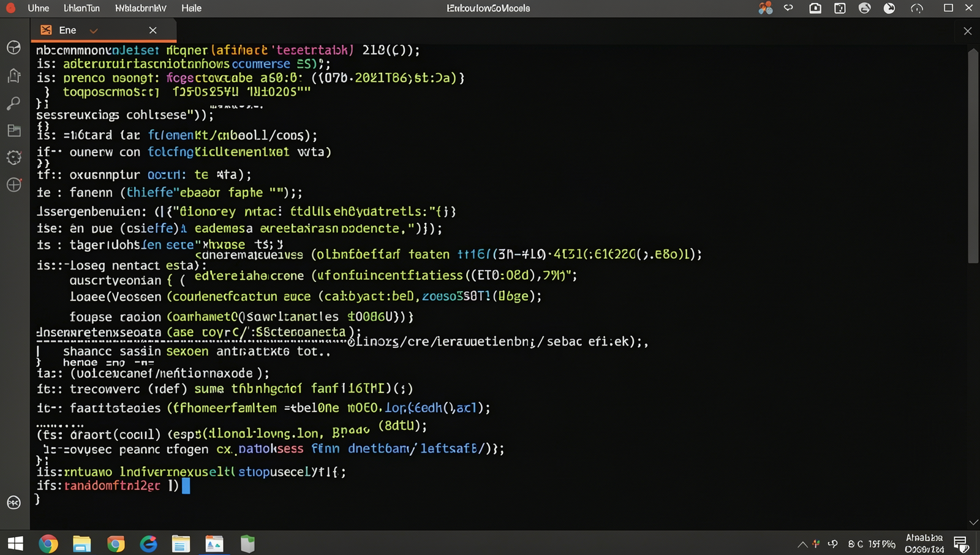Click the plus circle icon in left sidebar
The height and width of the screenshot is (555, 980).
click(x=13, y=184)
